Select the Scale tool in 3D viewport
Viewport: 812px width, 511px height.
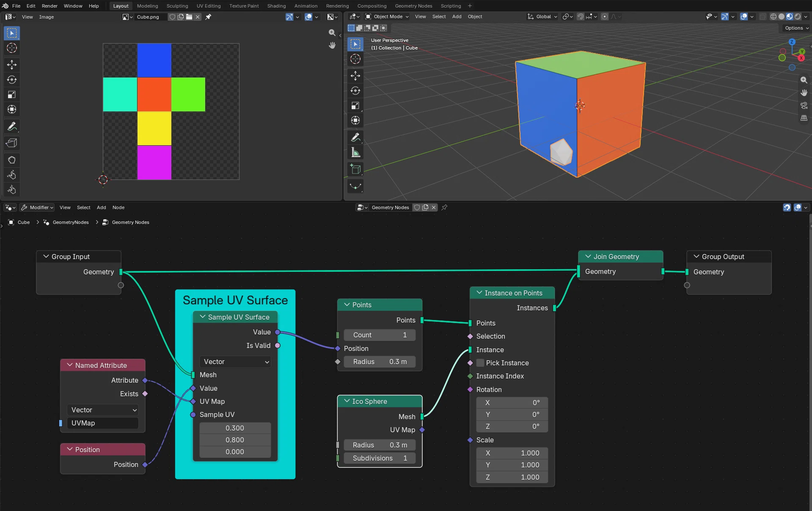pos(355,105)
